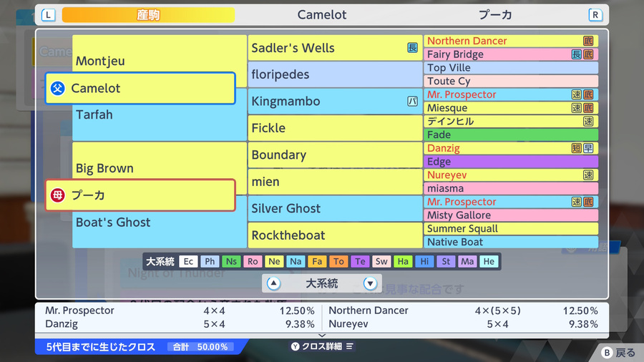Click the 早 icon on Danzig row
This screenshot has width=644, height=362.
[x=588, y=148]
